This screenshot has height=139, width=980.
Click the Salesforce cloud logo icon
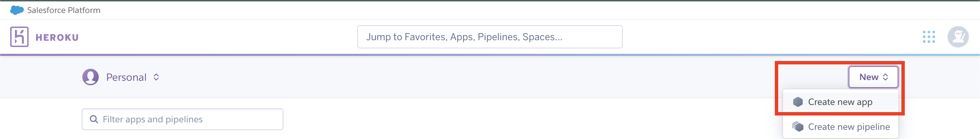17,10
